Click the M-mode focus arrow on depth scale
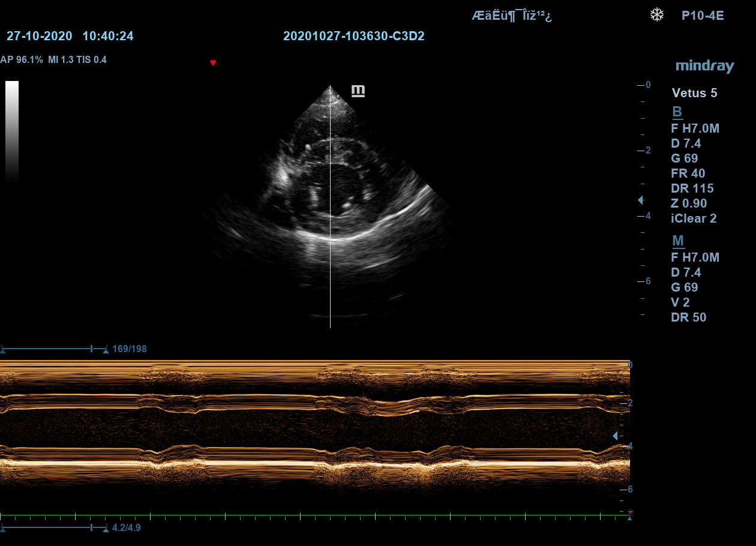Viewport: 756px width, 546px height. [614, 436]
